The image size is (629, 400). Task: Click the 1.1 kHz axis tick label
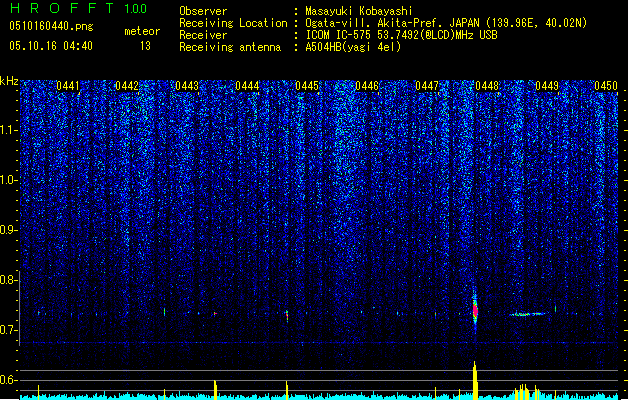9,130
